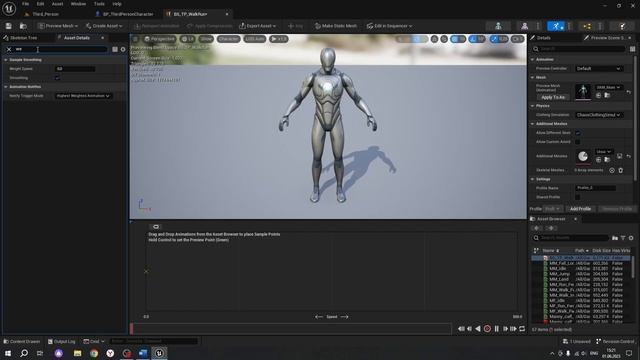Click Make Static Mesh button

pos(336,26)
